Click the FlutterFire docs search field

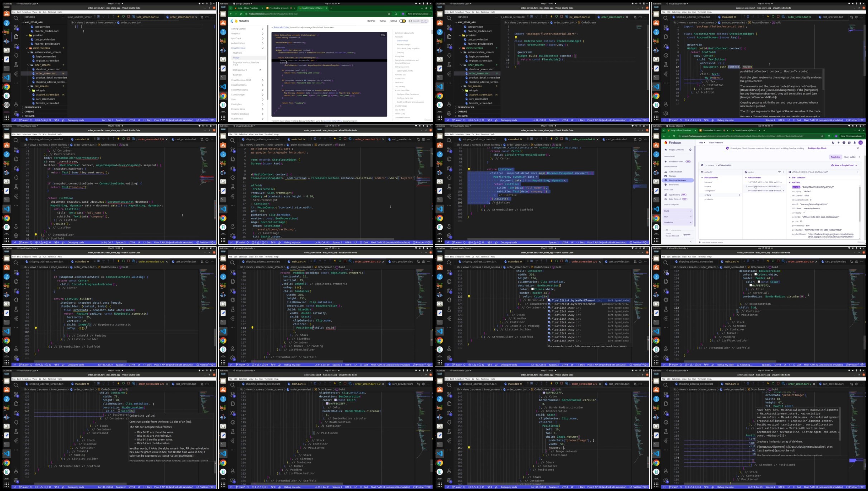click(x=419, y=21)
